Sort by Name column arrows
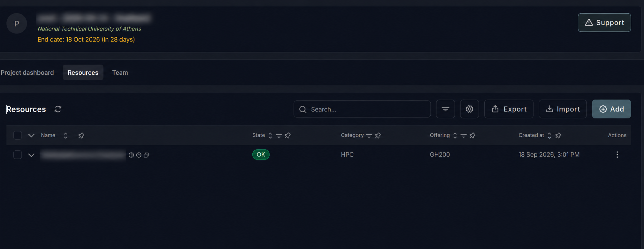 [65, 136]
